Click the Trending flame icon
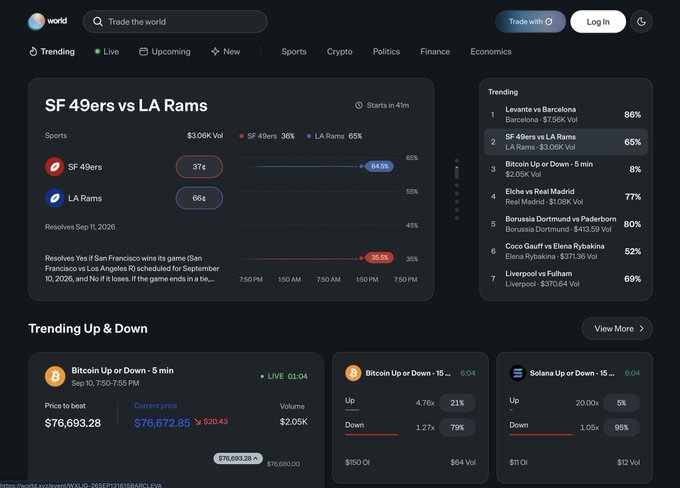 tap(33, 52)
